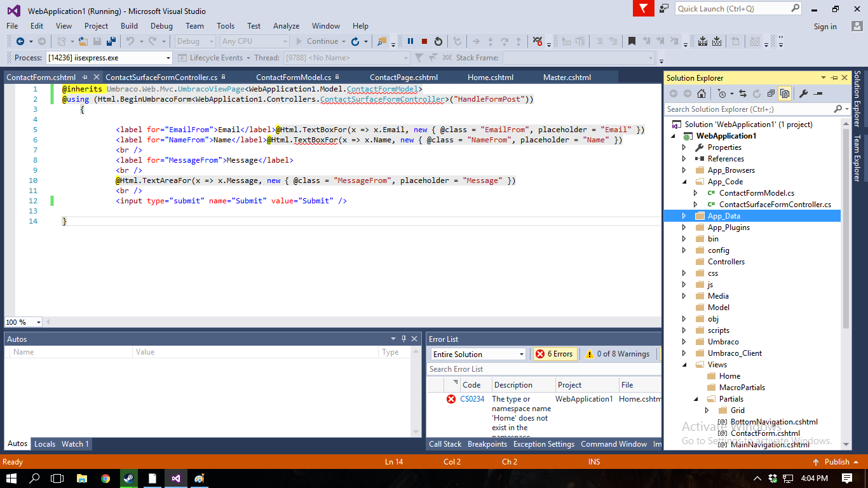Pause debugging with the Break All button

click(x=410, y=41)
